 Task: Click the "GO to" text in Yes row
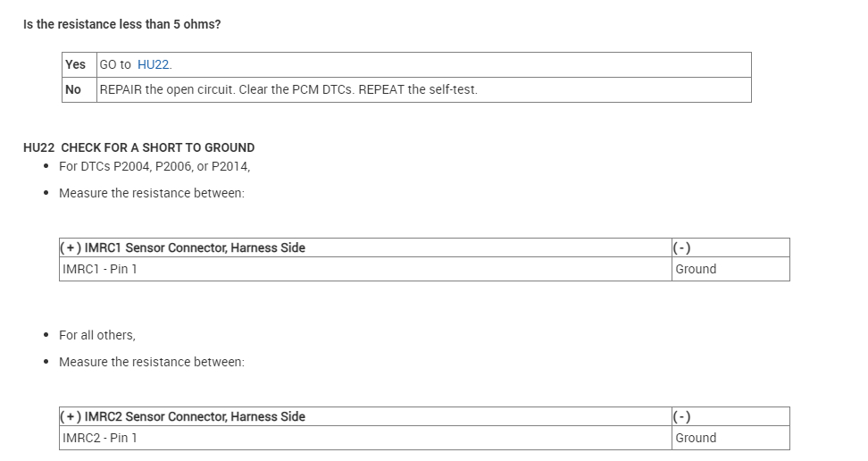[115, 65]
